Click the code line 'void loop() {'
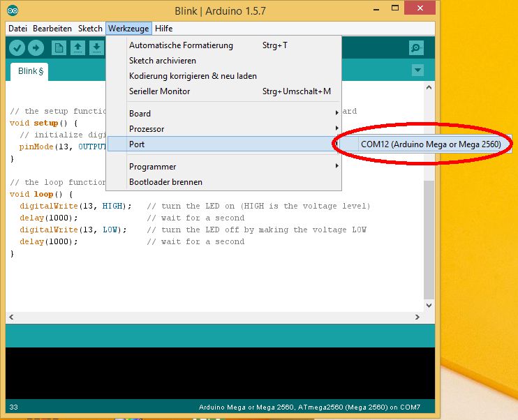 click(x=41, y=194)
